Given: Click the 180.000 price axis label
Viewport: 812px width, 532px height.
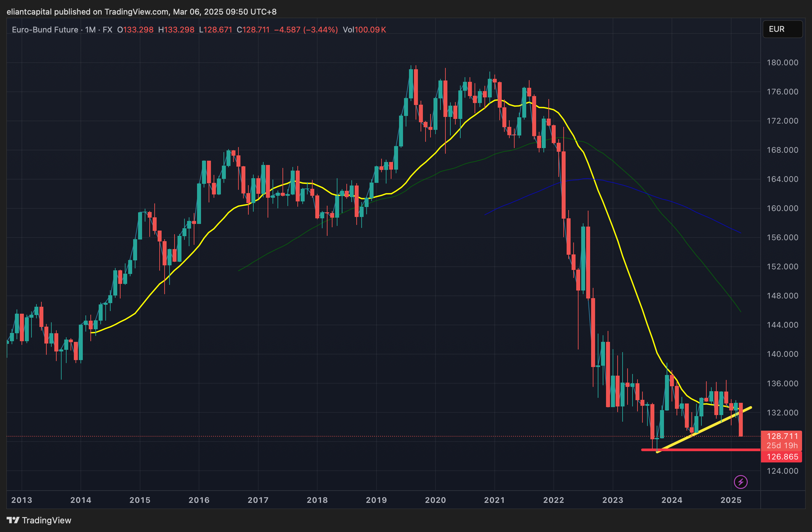Looking at the screenshot, I should point(782,63).
